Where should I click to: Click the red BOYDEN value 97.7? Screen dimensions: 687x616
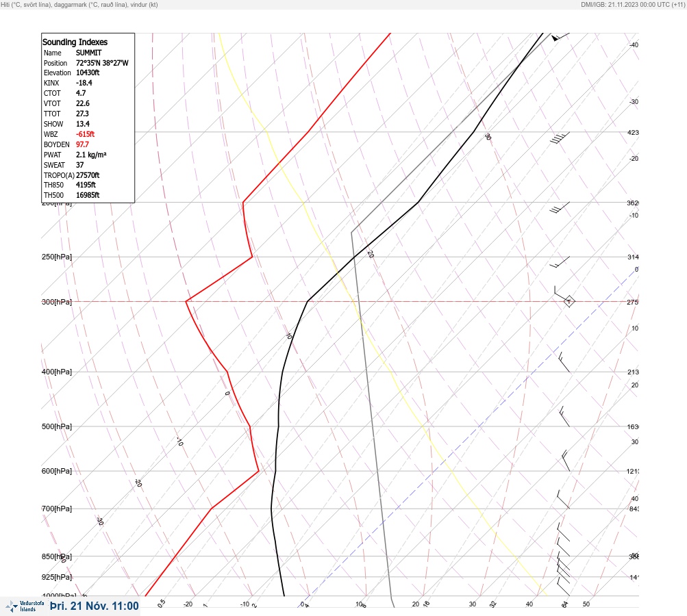(82, 144)
